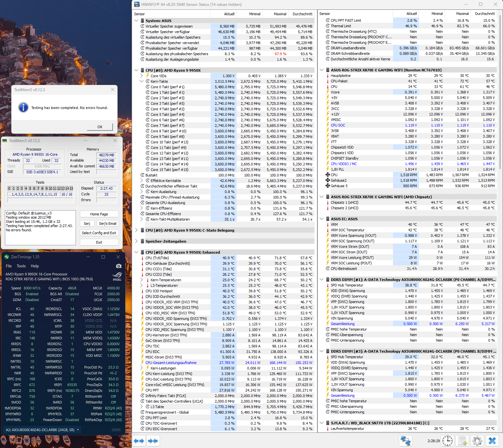
Task: Click the Elapsed 2:27.43 field in TestMem5
Action: [106, 188]
